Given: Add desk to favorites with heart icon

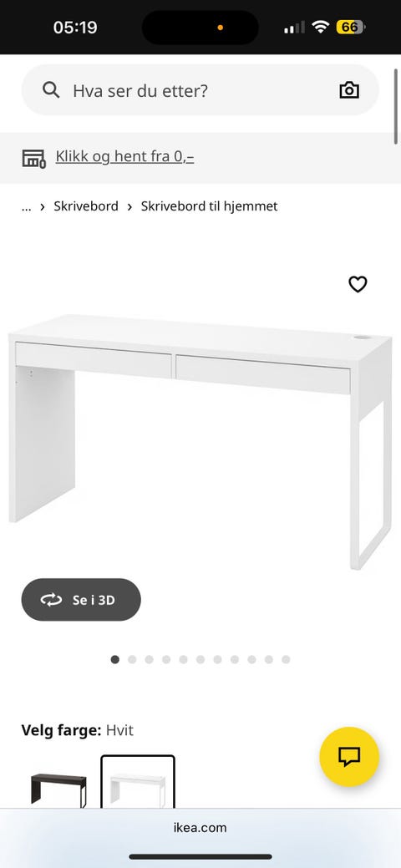Looking at the screenshot, I should [x=358, y=284].
